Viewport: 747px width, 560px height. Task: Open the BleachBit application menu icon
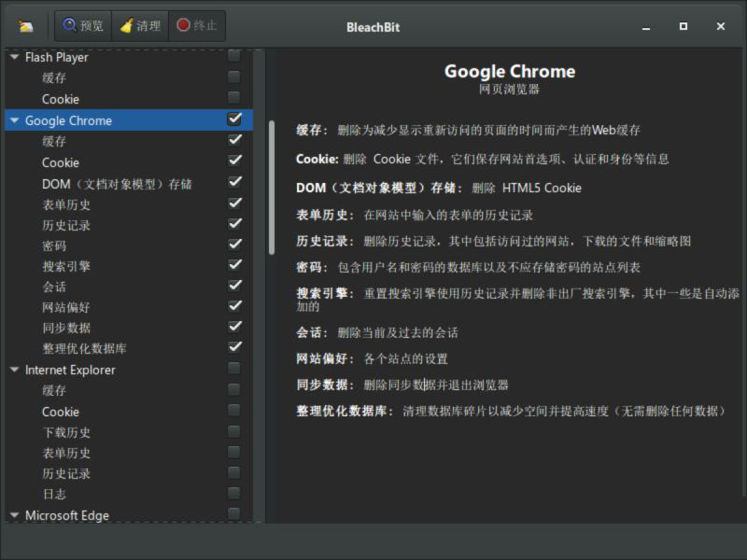[26, 26]
